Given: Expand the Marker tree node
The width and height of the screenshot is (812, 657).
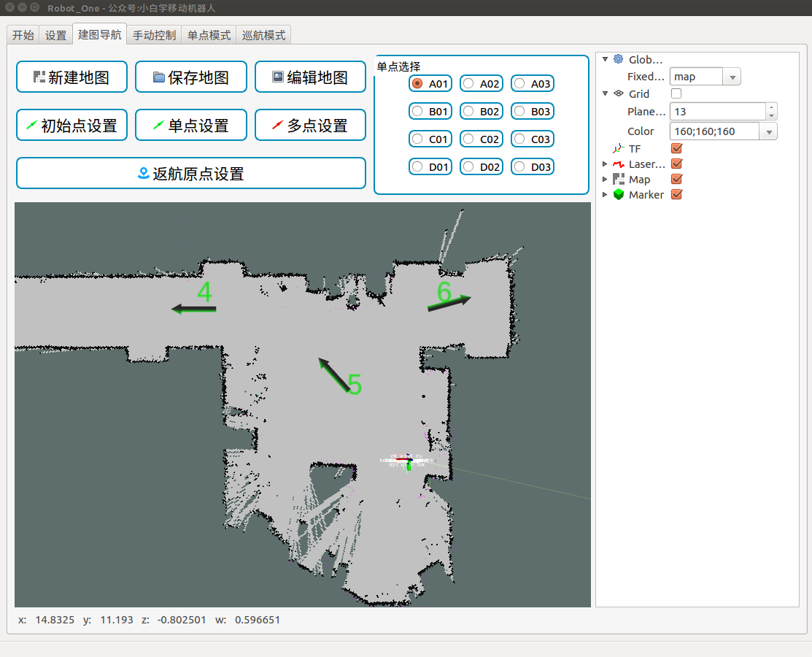Looking at the screenshot, I should click(604, 194).
